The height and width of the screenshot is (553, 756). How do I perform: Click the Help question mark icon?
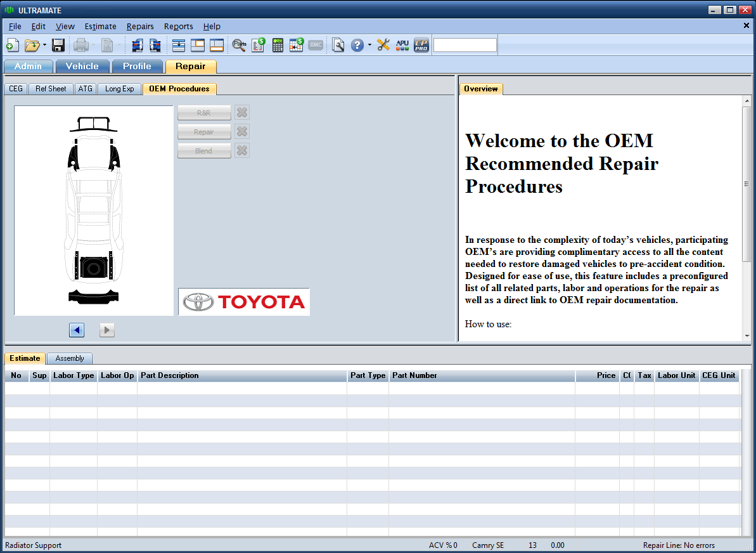(357, 45)
